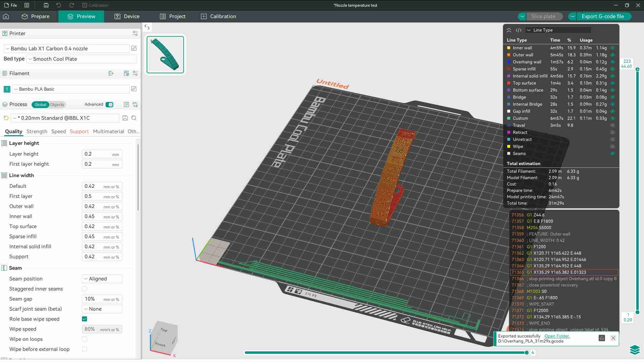Open the printer preset dropdown
644x362 pixels.
[67, 49]
